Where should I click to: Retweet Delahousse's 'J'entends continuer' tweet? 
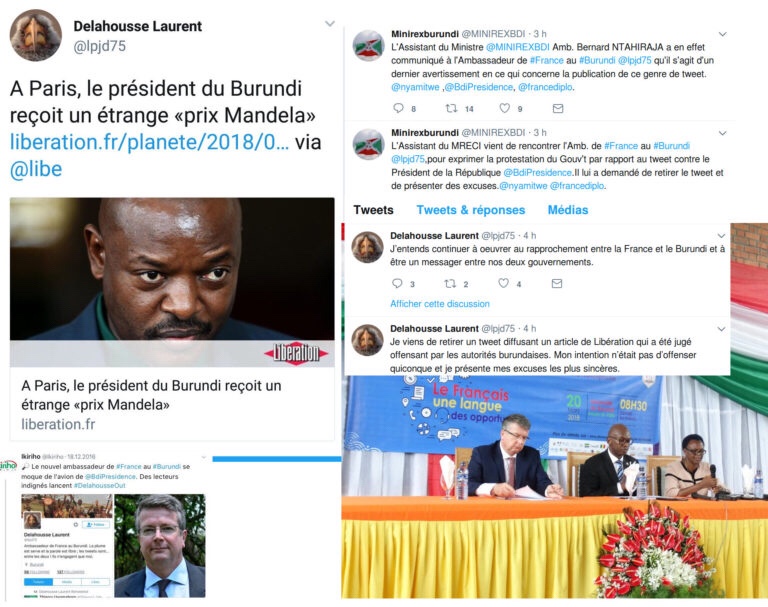(450, 283)
